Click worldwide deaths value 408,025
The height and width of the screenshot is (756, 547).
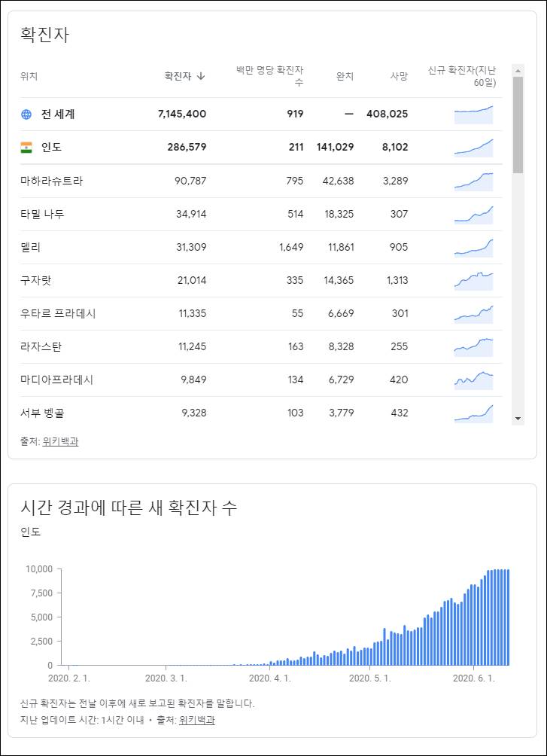click(x=387, y=114)
